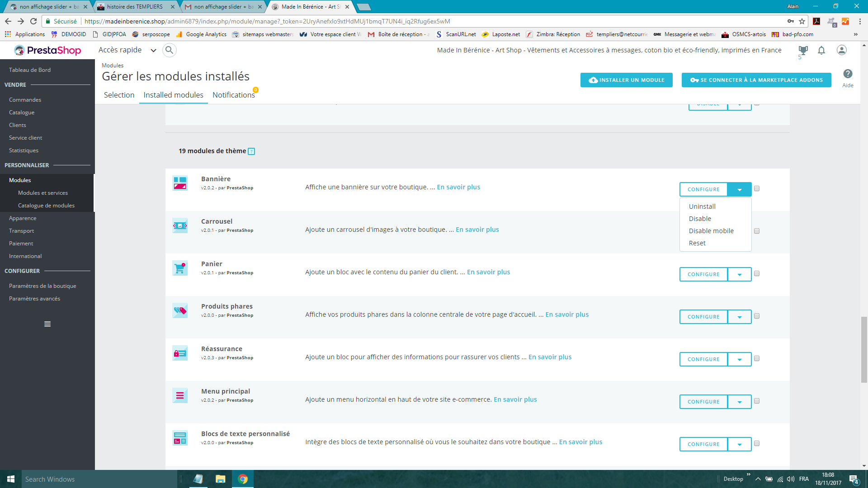The height and width of the screenshot is (488, 868).
Task: Click the Carrousel module icon
Action: pyautogui.click(x=180, y=225)
